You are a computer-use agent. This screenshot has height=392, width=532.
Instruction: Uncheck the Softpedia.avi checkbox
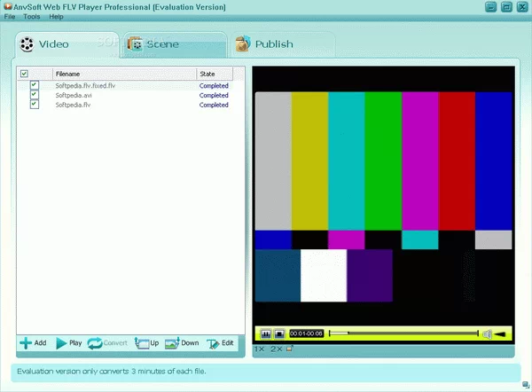pyautogui.click(x=35, y=95)
